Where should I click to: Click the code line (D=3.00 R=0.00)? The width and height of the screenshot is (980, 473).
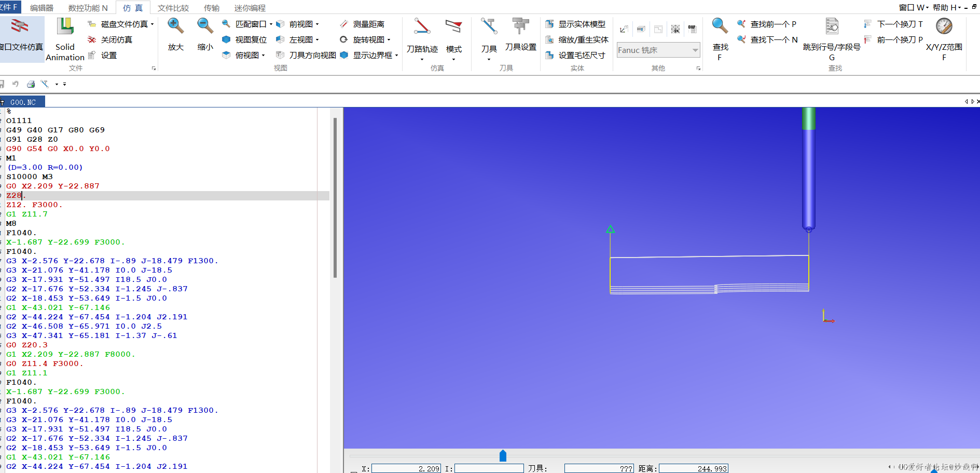pos(45,167)
